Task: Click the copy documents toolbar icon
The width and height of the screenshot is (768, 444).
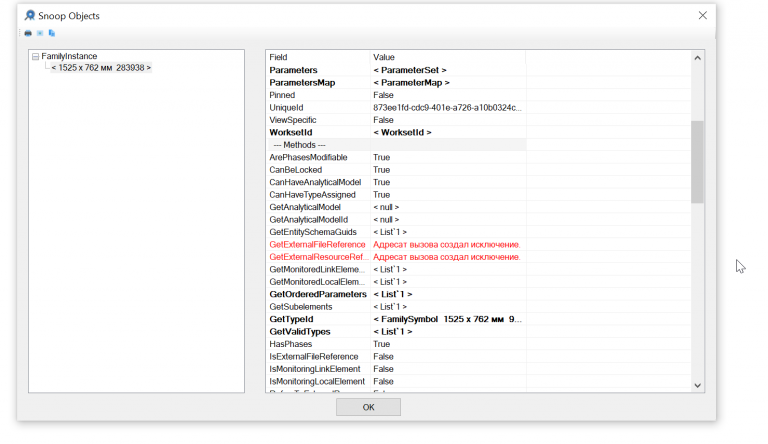Action: [x=52, y=33]
